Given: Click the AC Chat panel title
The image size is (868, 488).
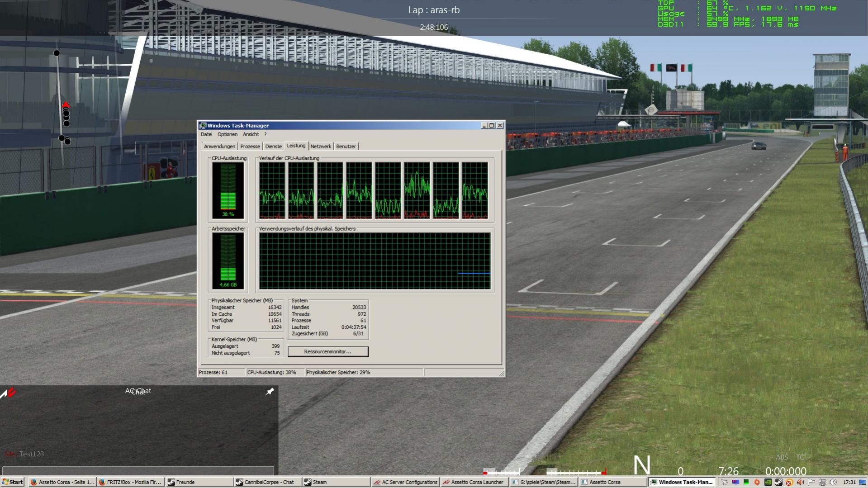Looking at the screenshot, I should tap(138, 391).
